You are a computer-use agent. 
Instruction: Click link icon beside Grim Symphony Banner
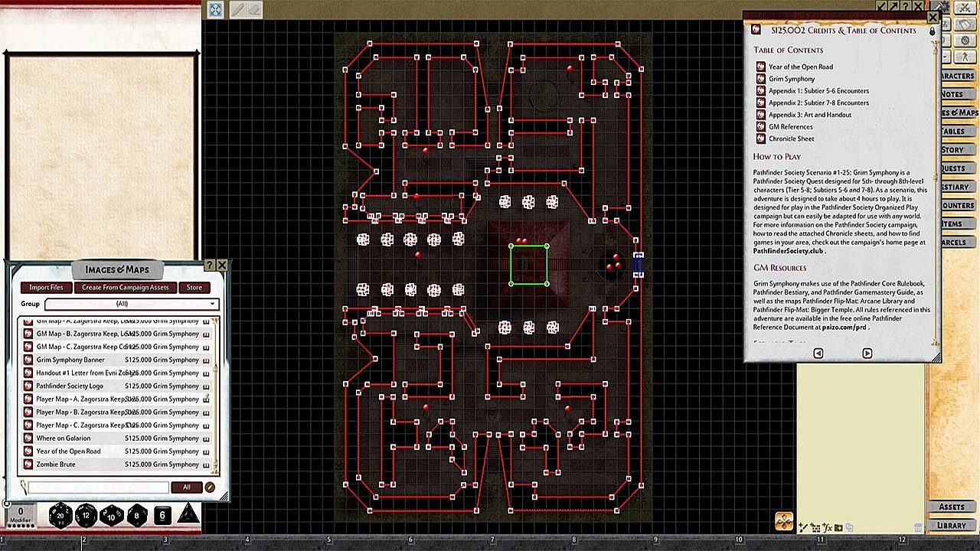point(28,360)
